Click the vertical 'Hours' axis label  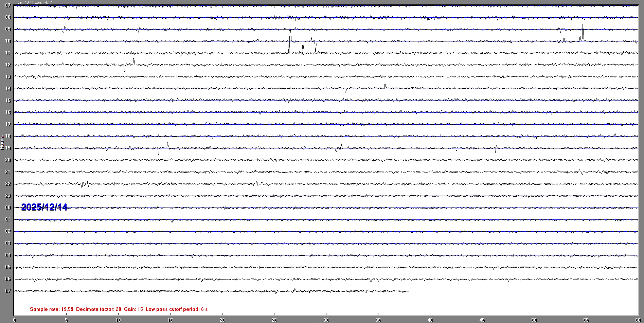[x=2, y=142]
